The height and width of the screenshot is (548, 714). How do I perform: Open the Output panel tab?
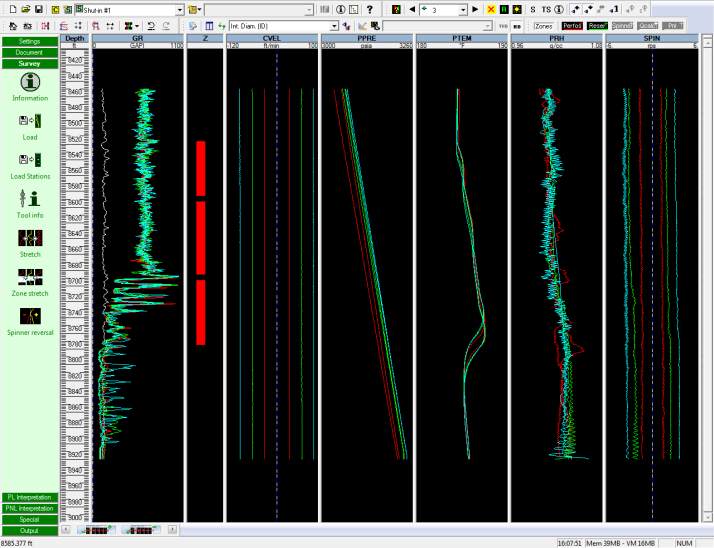click(30, 531)
